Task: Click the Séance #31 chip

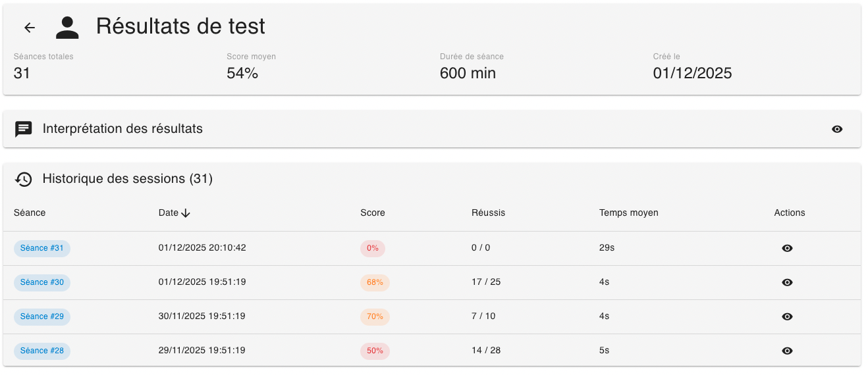Action: [x=42, y=248]
